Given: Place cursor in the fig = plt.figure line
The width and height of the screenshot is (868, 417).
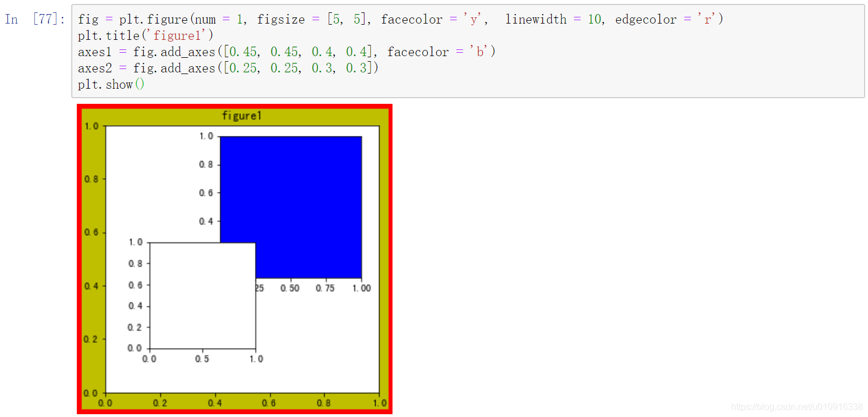Looking at the screenshot, I should [400, 20].
